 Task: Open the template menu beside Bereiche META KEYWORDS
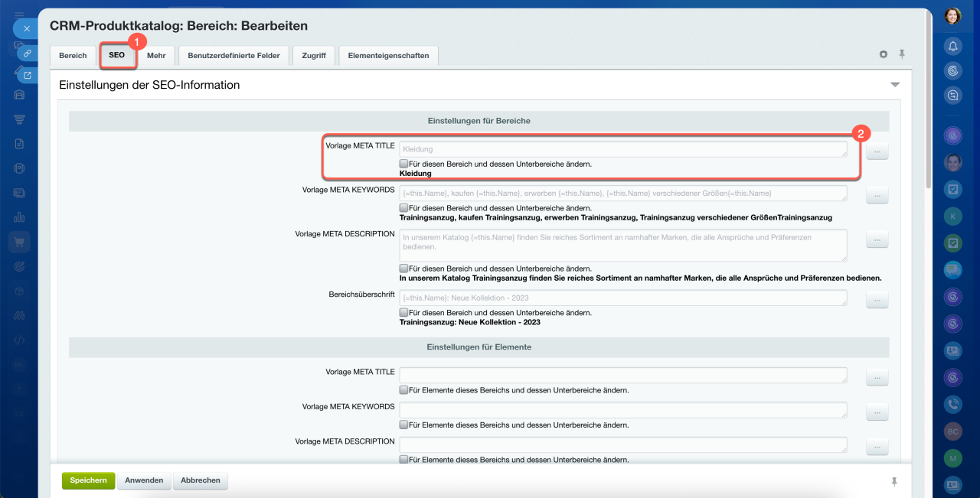coord(877,197)
